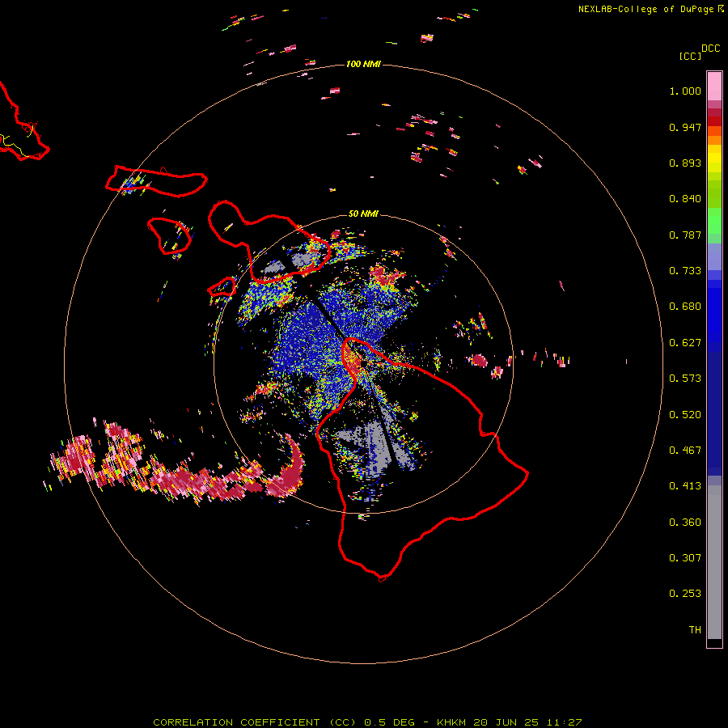Click the 0.947 scale value
Screen dimensions: 728x728
click(x=685, y=127)
